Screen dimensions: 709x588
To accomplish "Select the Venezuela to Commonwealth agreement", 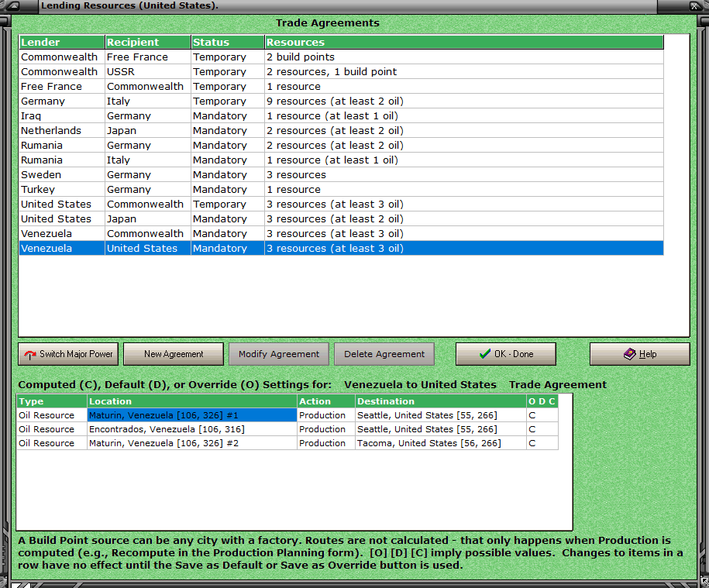I will tap(342, 234).
